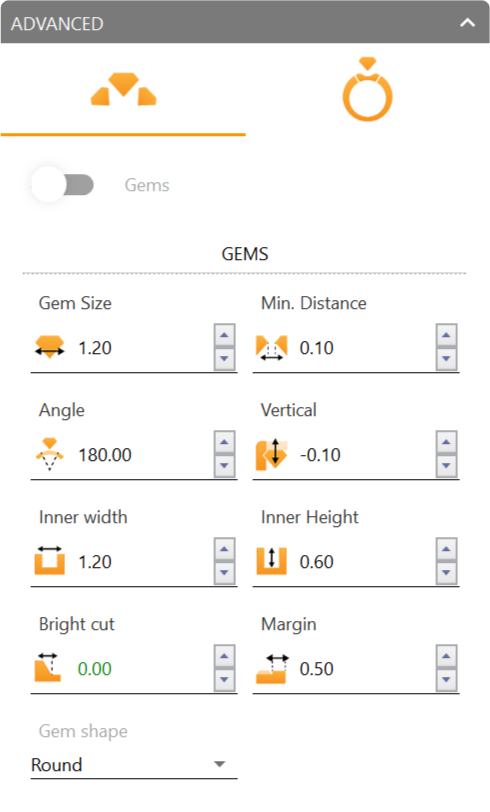
Task: Click the Inner width channel icon
Action: pos(50,560)
